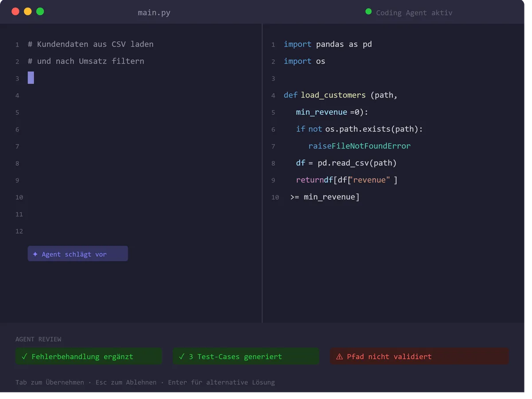Click the Enter für alternative Lösung hint
Screen dimensions: 532x399
coord(221,382)
